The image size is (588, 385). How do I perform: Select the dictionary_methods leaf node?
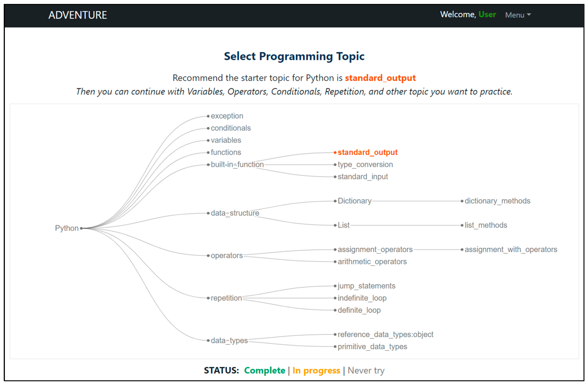click(x=497, y=201)
